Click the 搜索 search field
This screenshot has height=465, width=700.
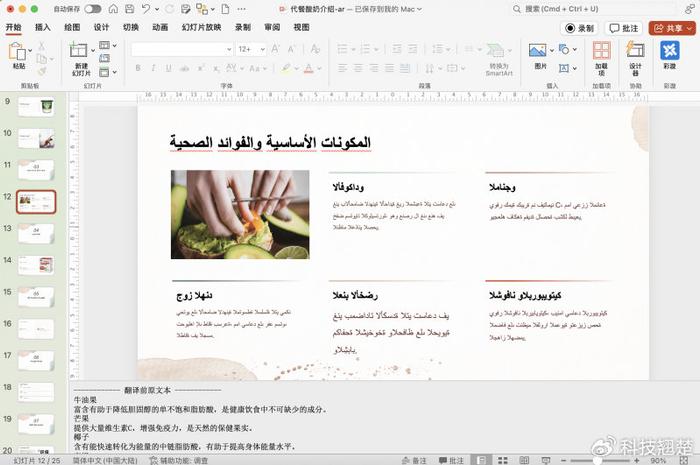tap(594, 9)
